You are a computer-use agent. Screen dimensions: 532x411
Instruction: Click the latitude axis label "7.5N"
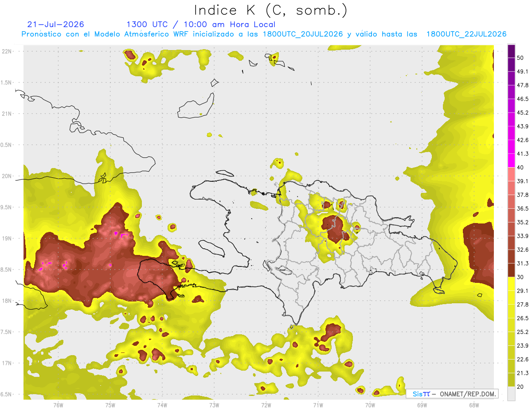pyautogui.click(x=6, y=332)
